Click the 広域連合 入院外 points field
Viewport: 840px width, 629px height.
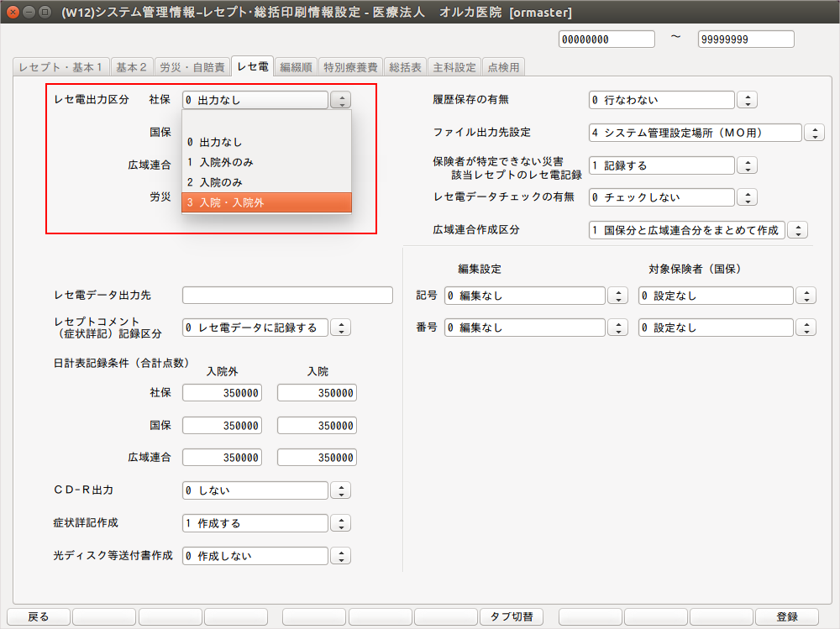coord(223,458)
